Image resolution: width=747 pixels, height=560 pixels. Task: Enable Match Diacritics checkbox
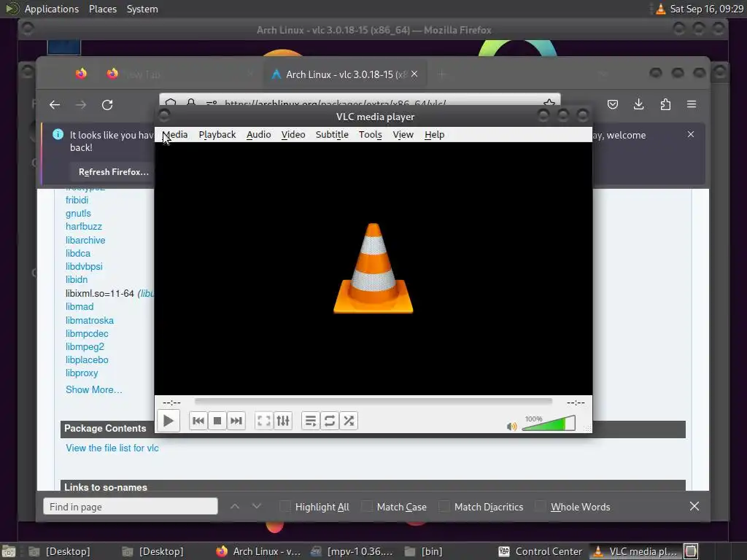[444, 506]
